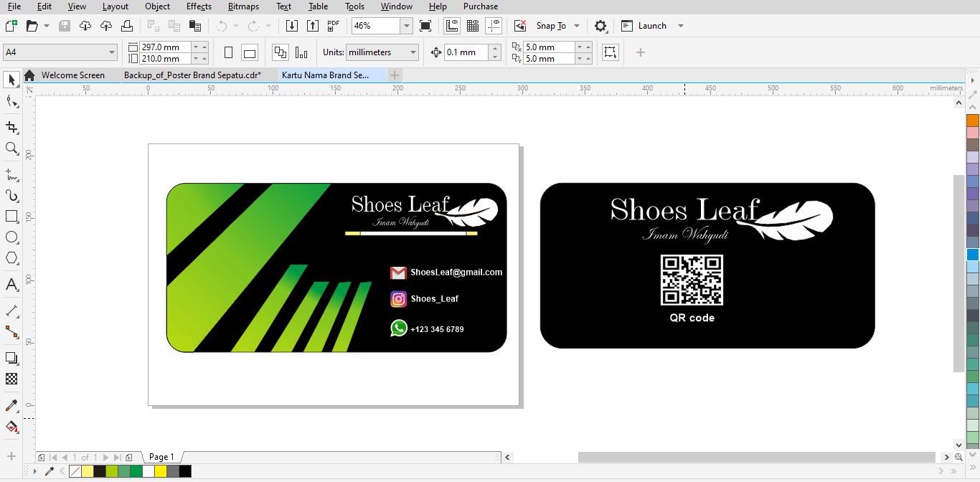Select the Rectangle tool

tap(11, 216)
